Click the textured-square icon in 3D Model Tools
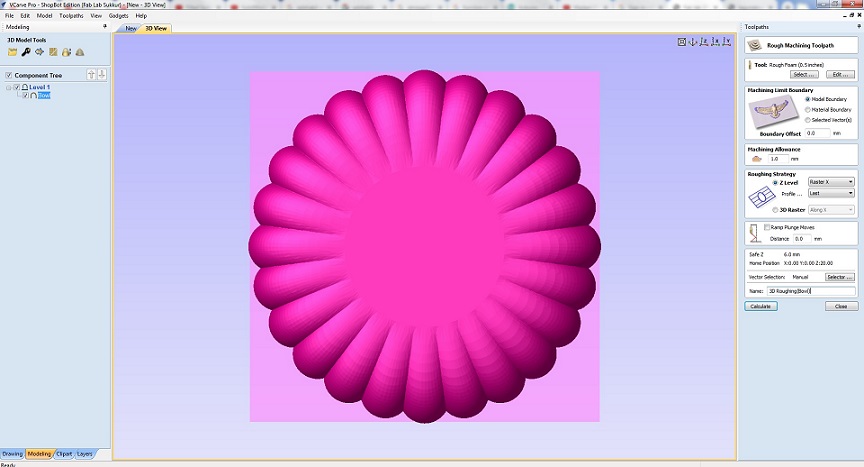The height and width of the screenshot is (467, 864). click(53, 52)
